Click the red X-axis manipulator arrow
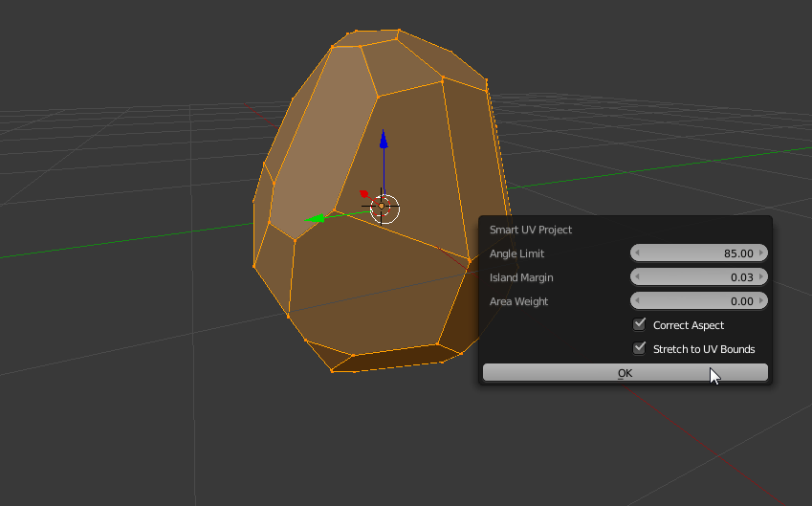The height and width of the screenshot is (506, 812). coord(364,195)
